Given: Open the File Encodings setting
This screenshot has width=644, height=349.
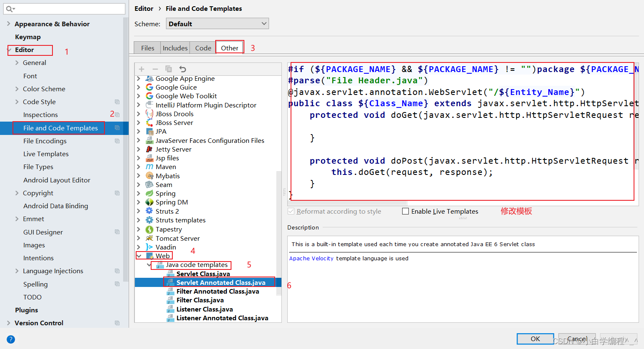Looking at the screenshot, I should click(x=45, y=141).
